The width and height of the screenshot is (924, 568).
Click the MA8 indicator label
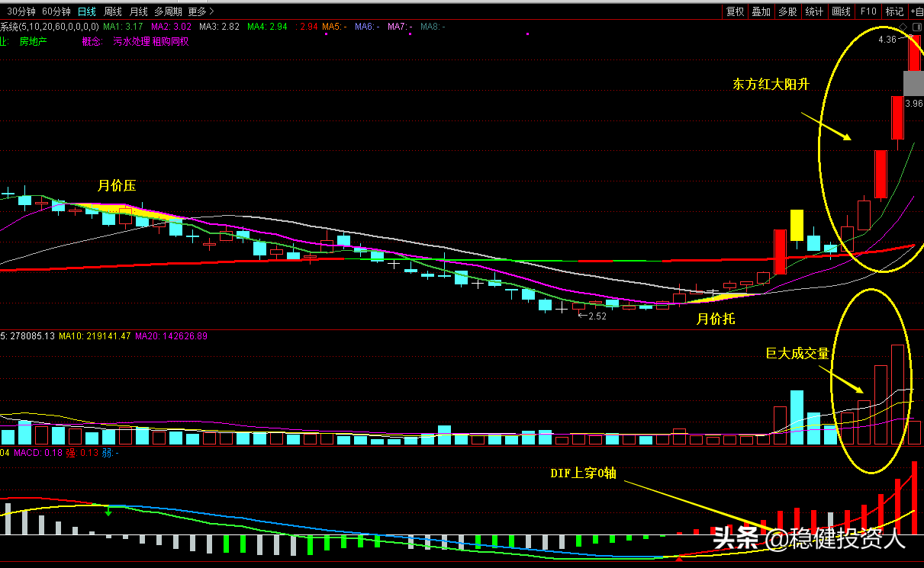[x=432, y=27]
